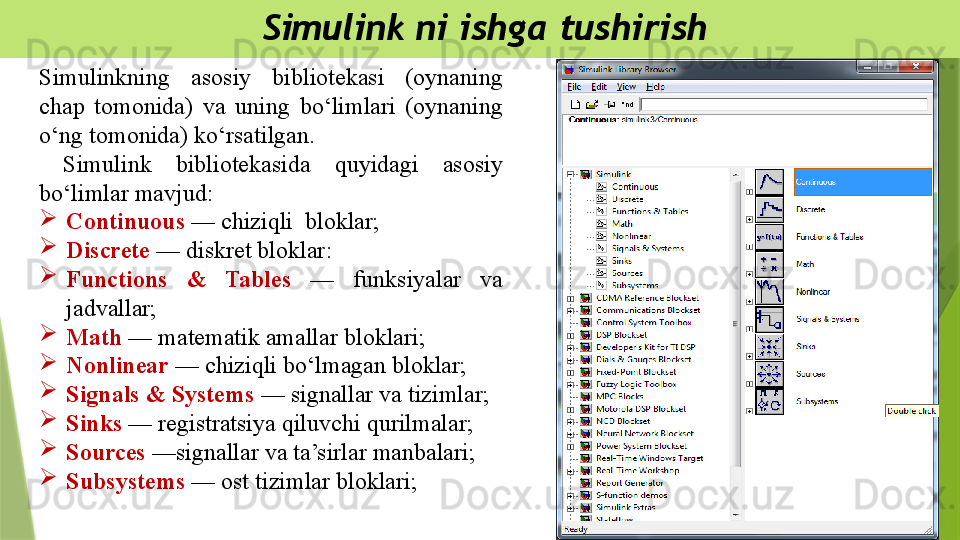Select the Math library block icon
Image resolution: width=960 pixels, height=540 pixels.
coord(769,265)
